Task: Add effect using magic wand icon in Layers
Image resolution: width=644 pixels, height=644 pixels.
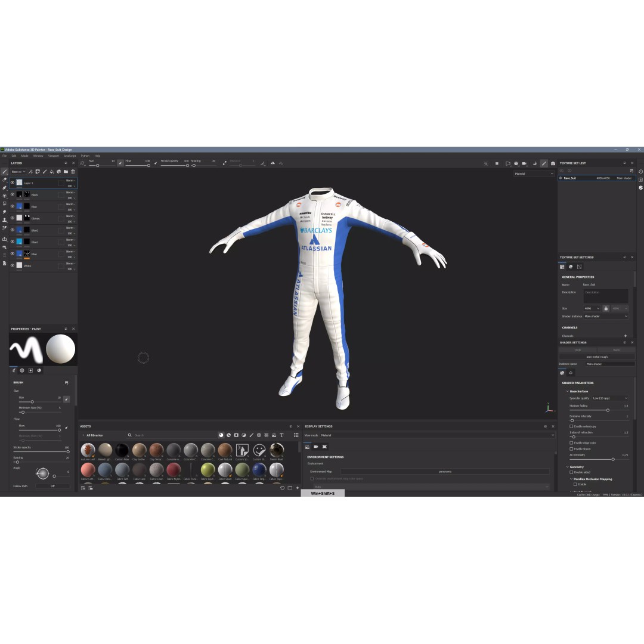Action: (30, 172)
